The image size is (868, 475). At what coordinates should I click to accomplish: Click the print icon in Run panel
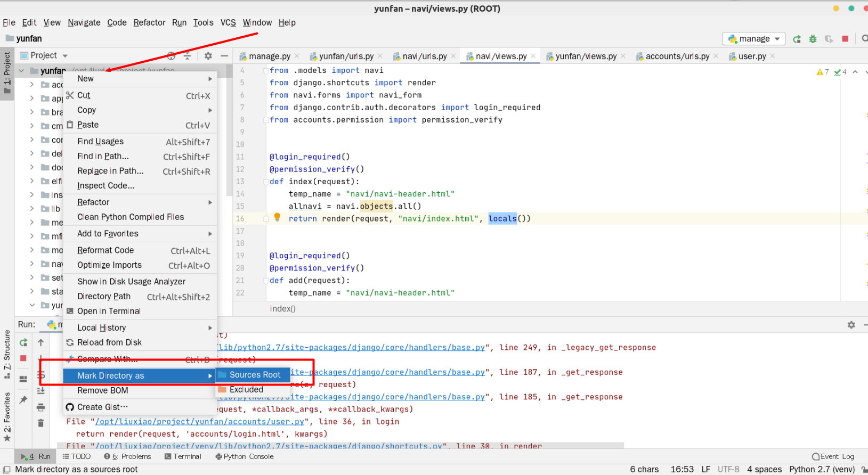41,407
